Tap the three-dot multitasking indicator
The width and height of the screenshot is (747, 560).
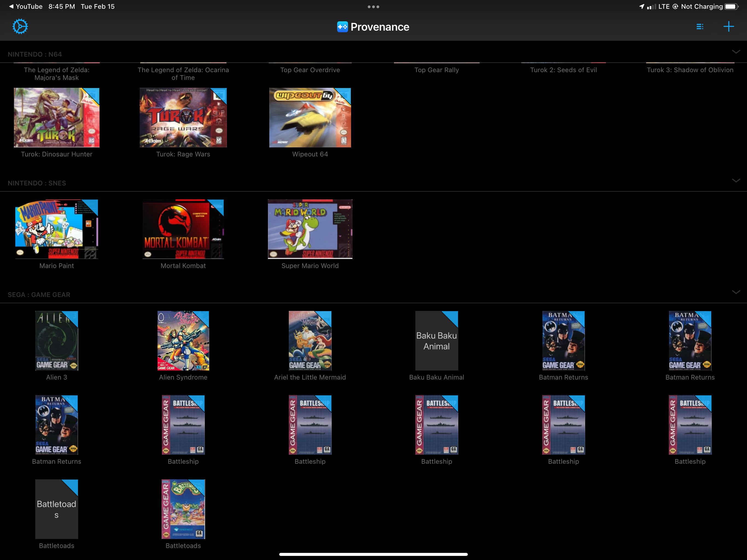pos(373,7)
